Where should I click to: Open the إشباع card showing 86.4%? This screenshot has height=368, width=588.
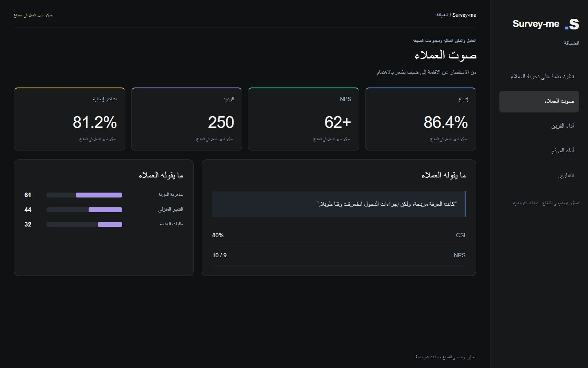(x=421, y=119)
